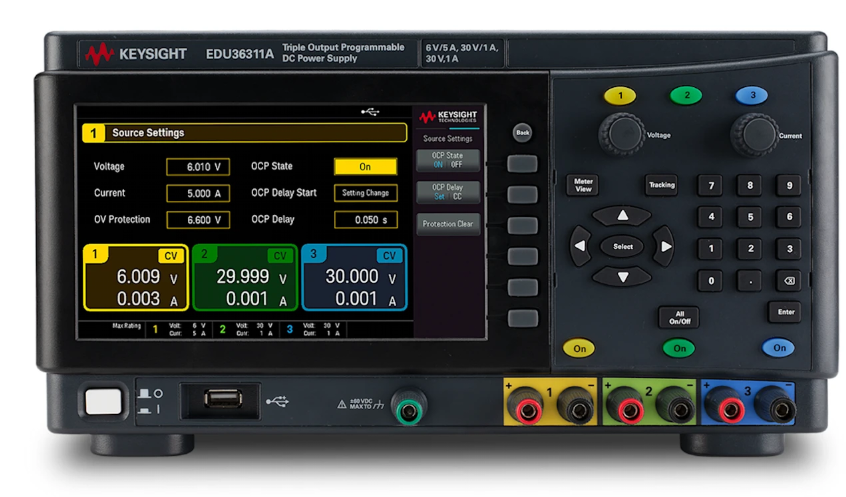Toggle green On button for output 2
The width and height of the screenshot is (846, 497).
[679, 348]
